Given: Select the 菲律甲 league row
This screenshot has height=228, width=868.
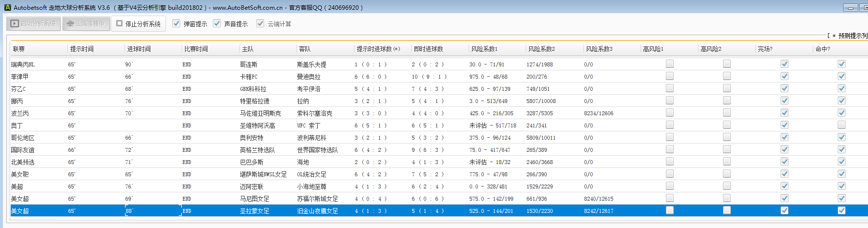Looking at the screenshot, I should click(20, 77).
